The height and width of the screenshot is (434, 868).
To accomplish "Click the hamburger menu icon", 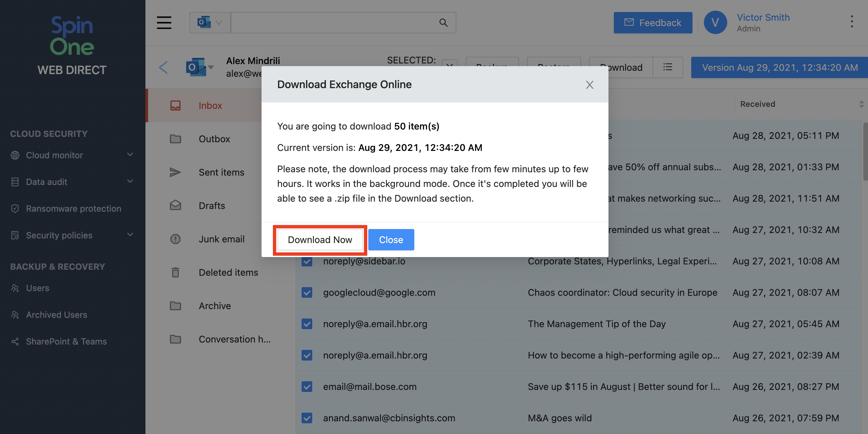I will click(164, 23).
